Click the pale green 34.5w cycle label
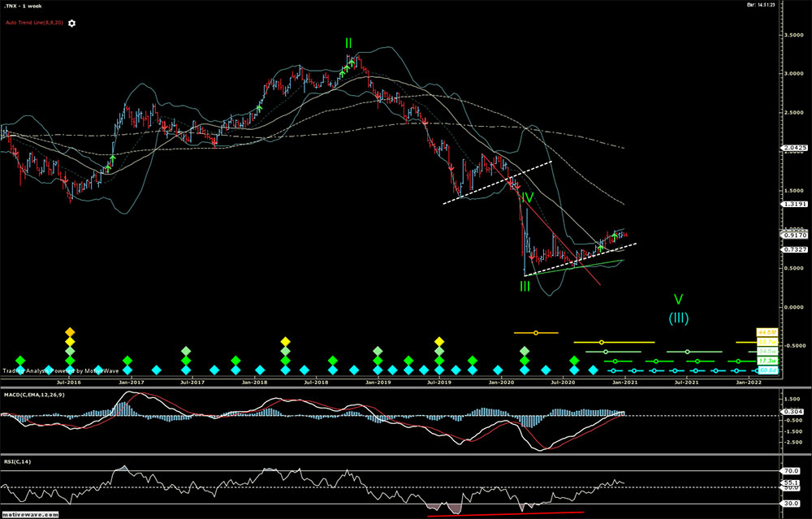Viewport: 812px width, 519px height. tap(767, 352)
